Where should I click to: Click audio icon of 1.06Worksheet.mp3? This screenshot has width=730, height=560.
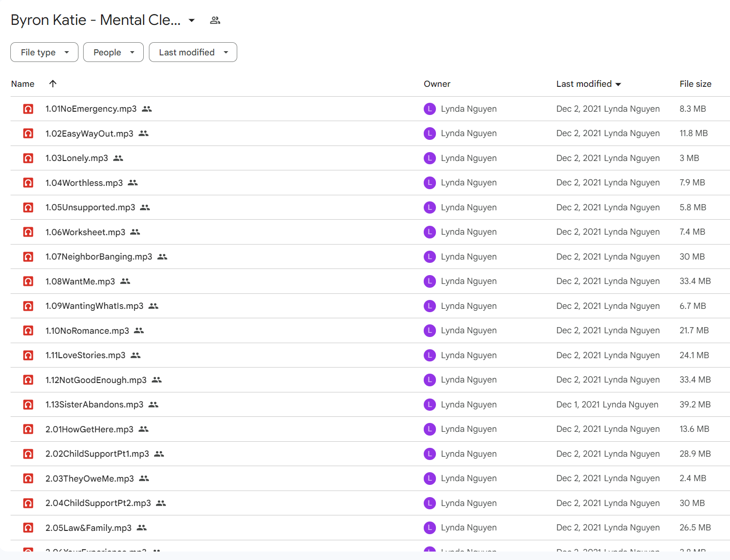(x=28, y=232)
